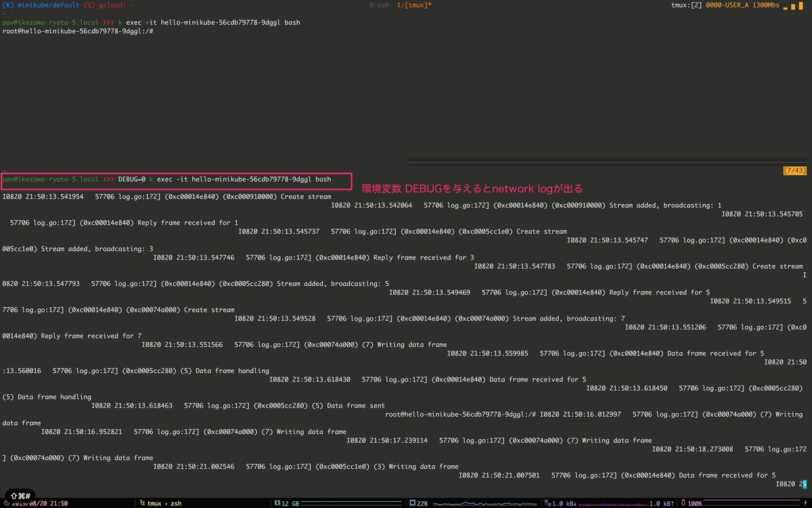Click the log timestamp 21:50:13.551566
This screenshot has height=508, width=812.
(192, 345)
